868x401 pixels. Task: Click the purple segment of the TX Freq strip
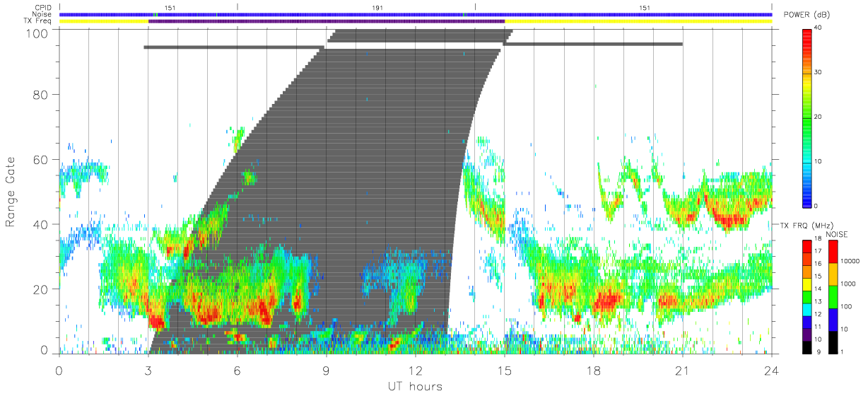tap(327, 21)
